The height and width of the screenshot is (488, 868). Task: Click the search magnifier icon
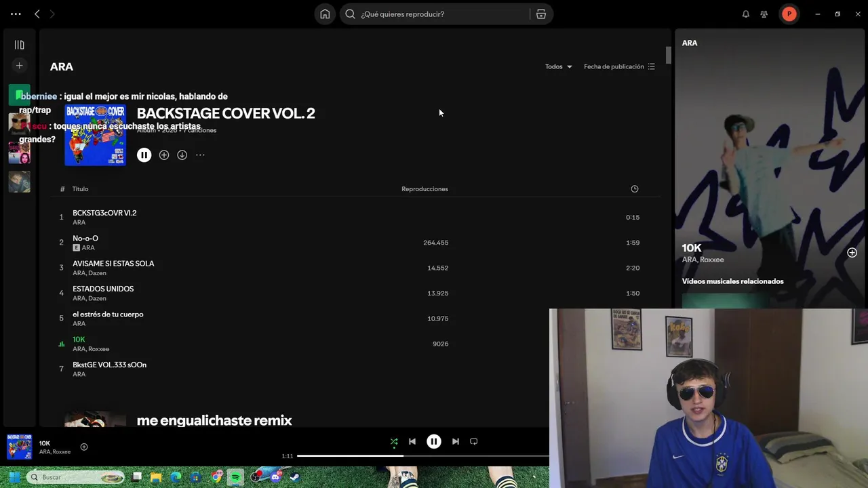(x=350, y=14)
